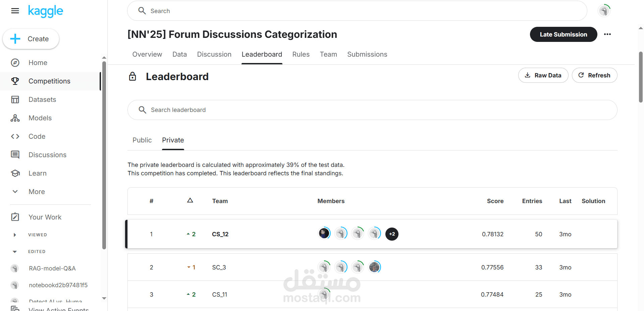Click the leaderboard search magnifier icon
Screen dimensions: 644x311
click(143, 110)
